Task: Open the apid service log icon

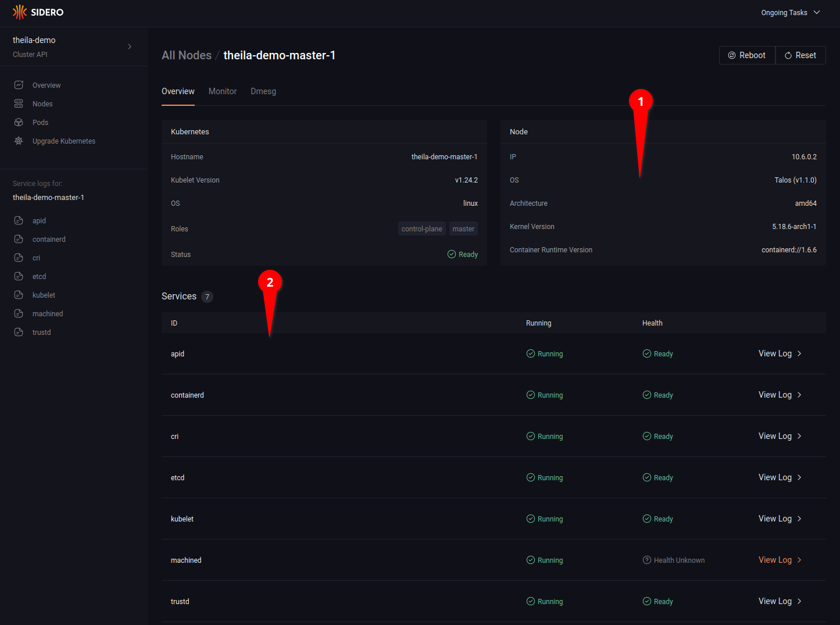Action: 19,221
